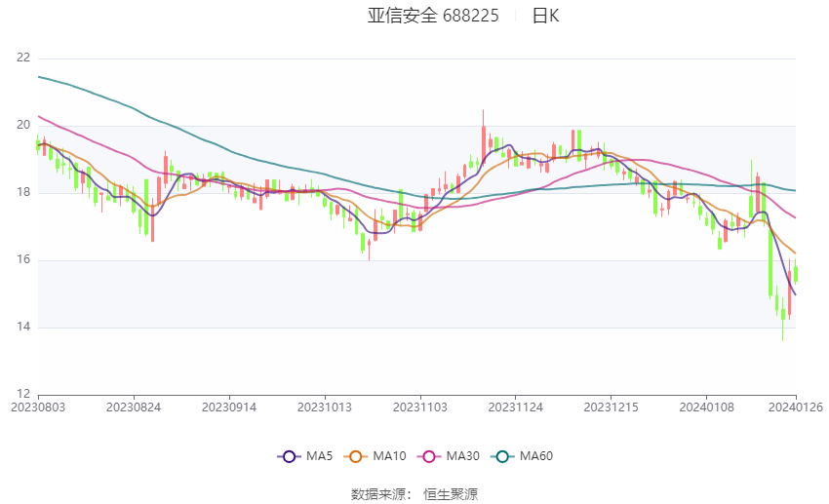Click the y-axis value 18
The image size is (829, 504).
23,192
